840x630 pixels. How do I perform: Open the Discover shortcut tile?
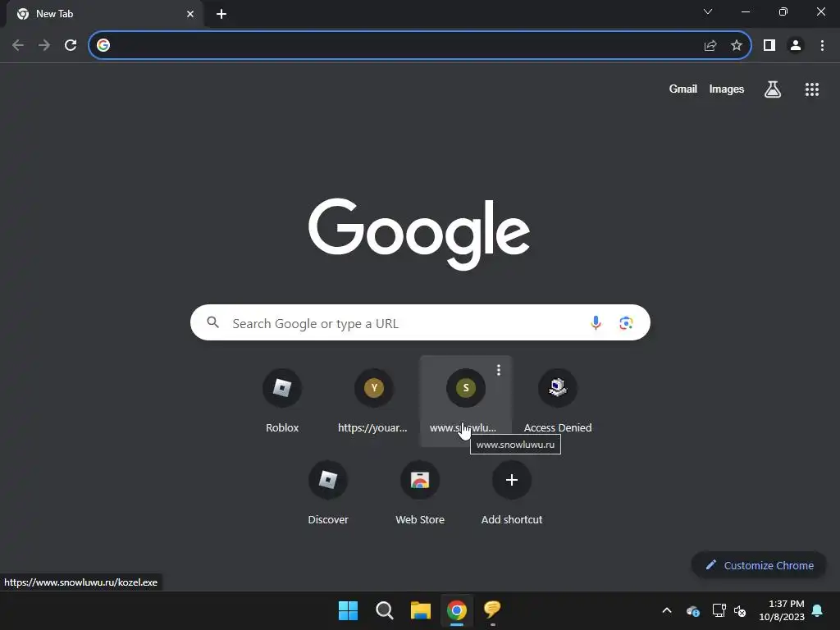coord(328,493)
